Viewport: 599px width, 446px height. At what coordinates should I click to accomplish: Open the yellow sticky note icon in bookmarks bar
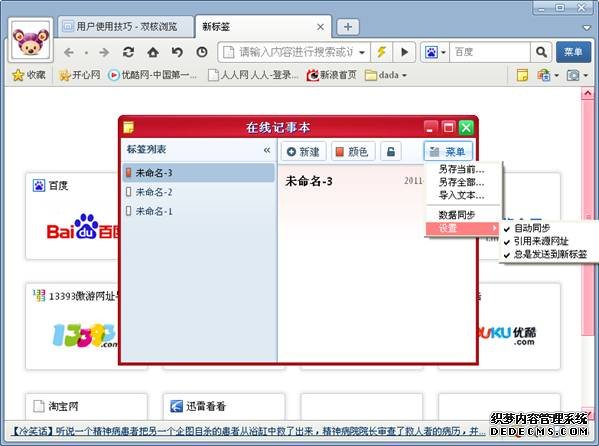522,75
